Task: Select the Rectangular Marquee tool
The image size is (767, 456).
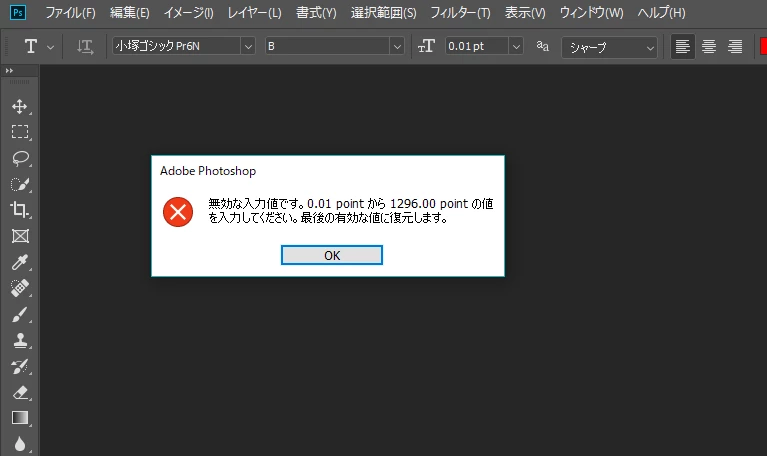Action: pos(20,132)
